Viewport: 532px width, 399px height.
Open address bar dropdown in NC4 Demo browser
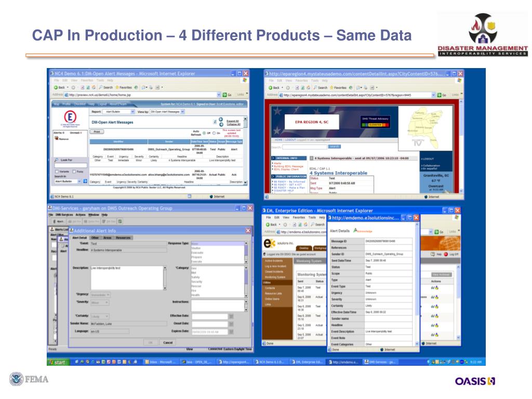219,95
